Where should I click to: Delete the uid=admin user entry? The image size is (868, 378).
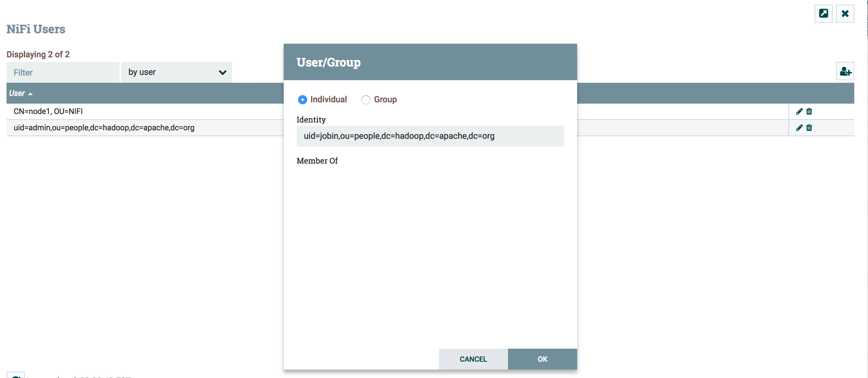[809, 127]
